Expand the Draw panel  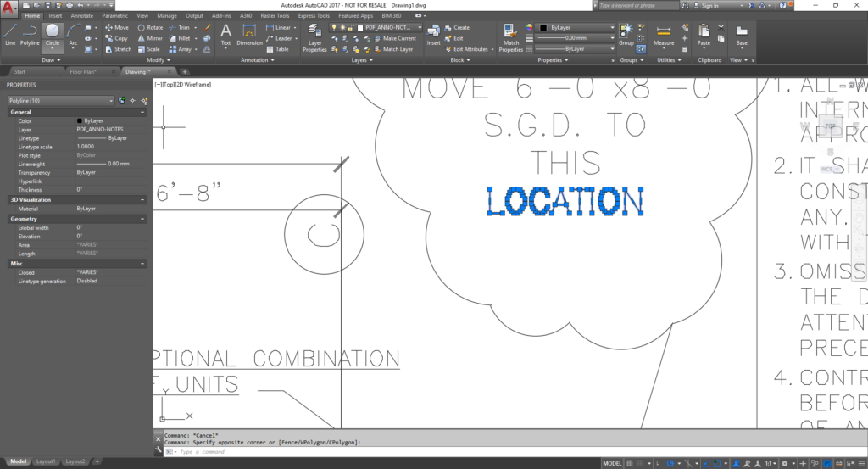[x=51, y=60]
